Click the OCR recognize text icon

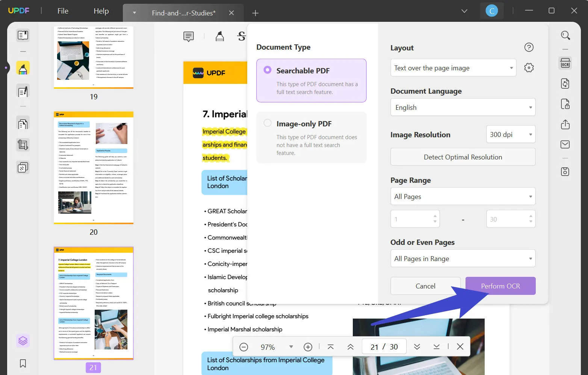coord(565,63)
